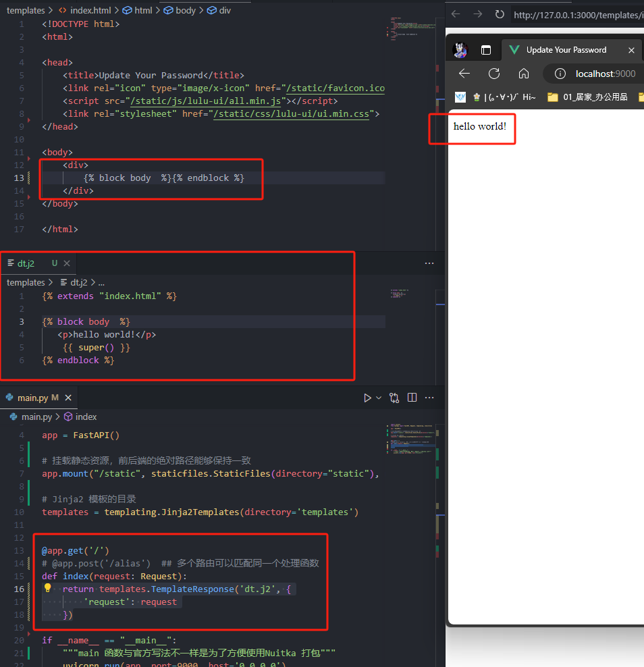Image resolution: width=644 pixels, height=667 pixels.
Task: Open the browser tab actions icon
Action: (486, 50)
